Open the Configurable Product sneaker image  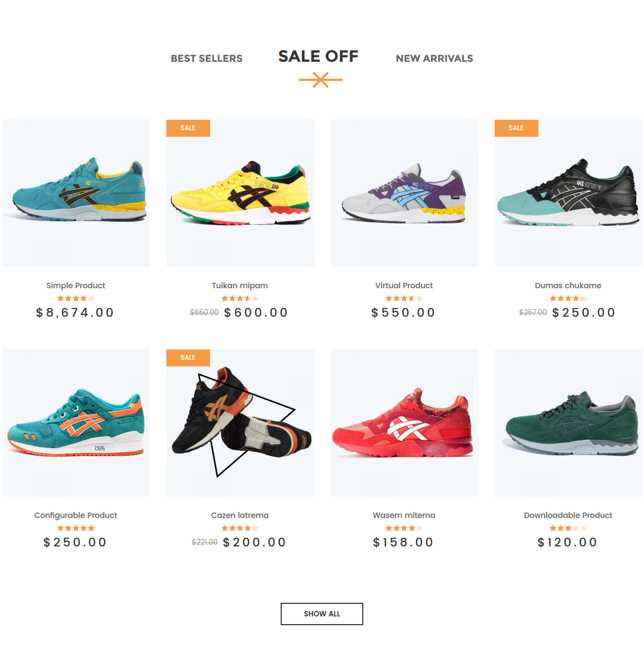[x=76, y=422]
